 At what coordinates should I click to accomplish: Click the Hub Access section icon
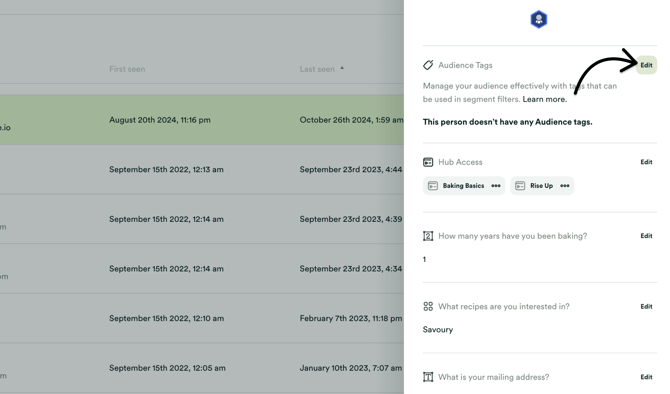coord(428,162)
